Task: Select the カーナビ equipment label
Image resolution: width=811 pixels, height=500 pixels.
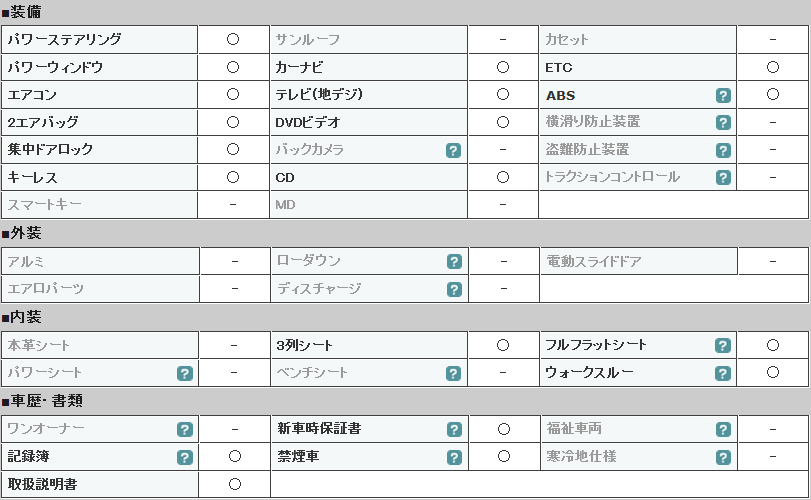Action: [299, 67]
